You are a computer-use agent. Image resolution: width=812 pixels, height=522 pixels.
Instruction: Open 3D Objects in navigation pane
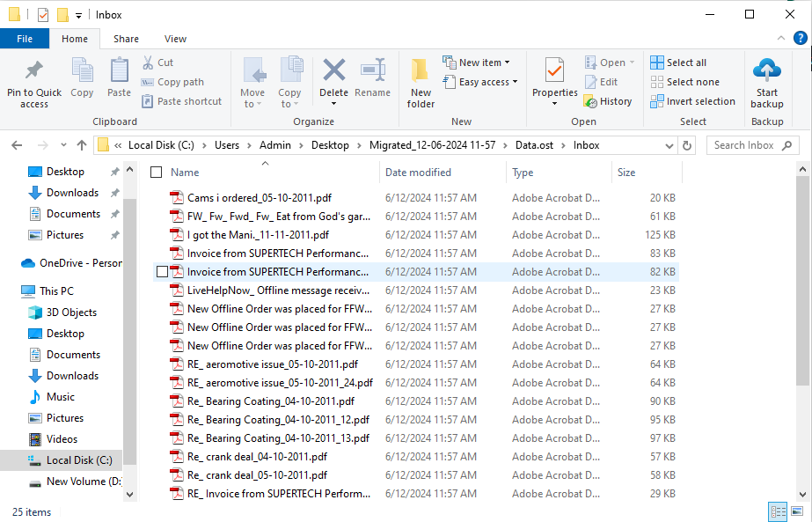coord(62,312)
